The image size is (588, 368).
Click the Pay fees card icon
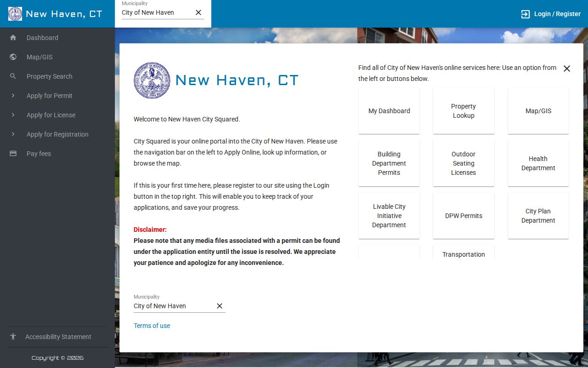click(x=13, y=154)
